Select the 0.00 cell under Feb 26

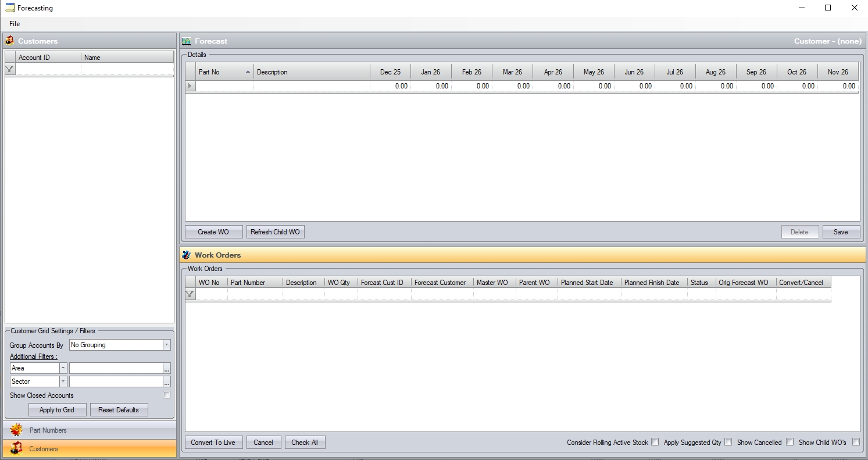pyautogui.click(x=471, y=86)
